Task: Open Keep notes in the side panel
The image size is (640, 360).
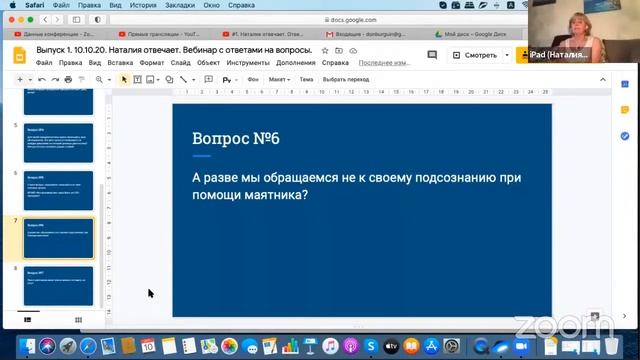Action: click(x=625, y=110)
